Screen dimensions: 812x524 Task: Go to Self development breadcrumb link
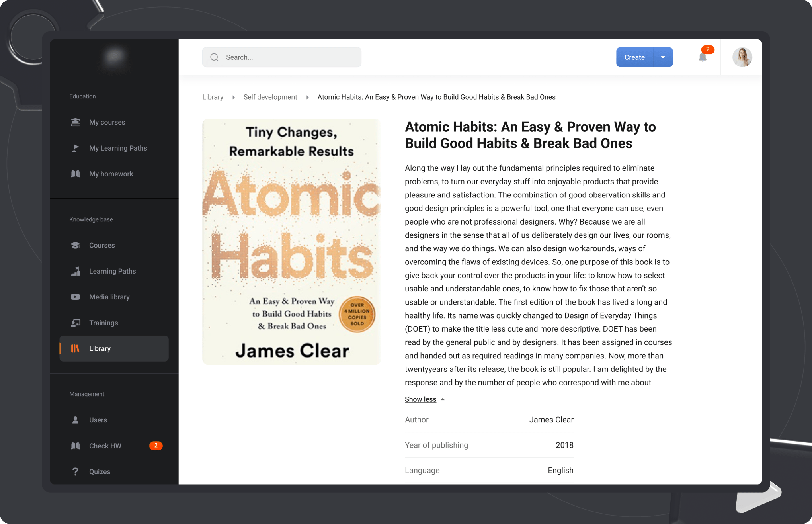click(270, 97)
